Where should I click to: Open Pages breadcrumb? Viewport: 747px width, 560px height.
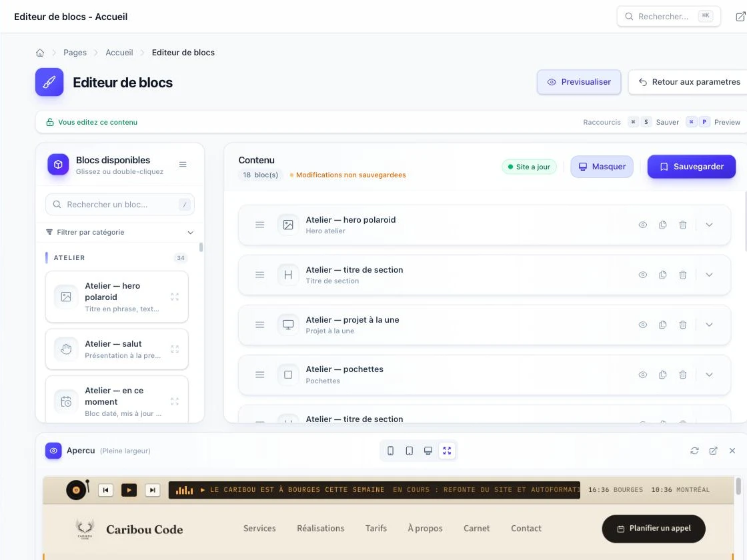click(x=75, y=53)
